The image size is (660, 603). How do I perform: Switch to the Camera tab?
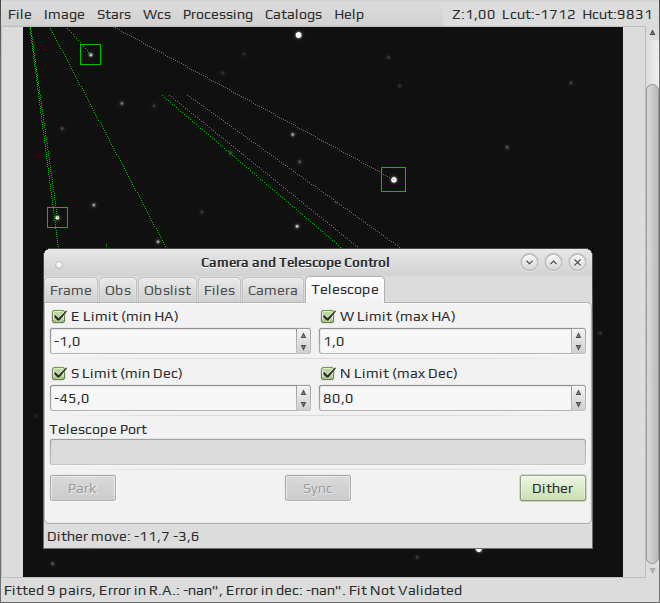point(272,290)
